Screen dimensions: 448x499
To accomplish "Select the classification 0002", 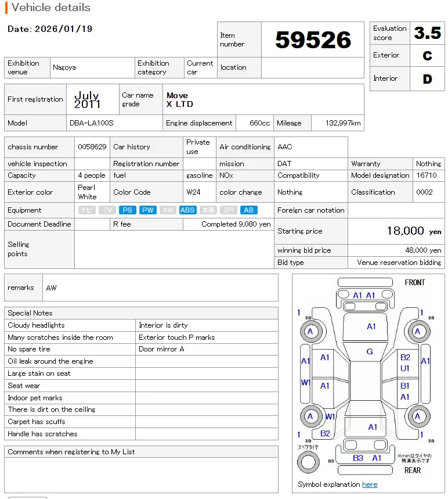I will click(x=424, y=192).
